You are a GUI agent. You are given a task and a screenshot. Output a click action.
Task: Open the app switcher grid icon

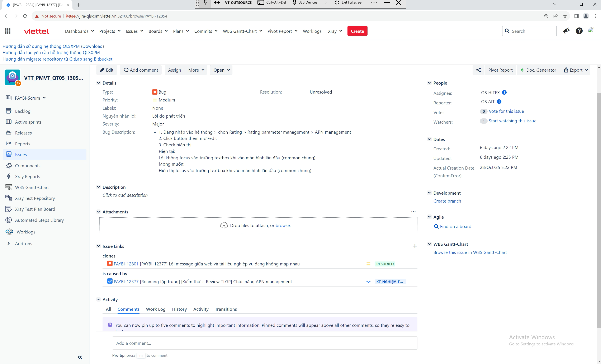click(x=8, y=31)
